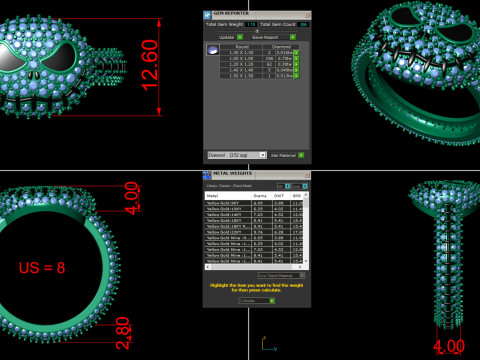Click the Diamond column header in gem table
The width and height of the screenshot is (480, 360).
click(x=281, y=47)
